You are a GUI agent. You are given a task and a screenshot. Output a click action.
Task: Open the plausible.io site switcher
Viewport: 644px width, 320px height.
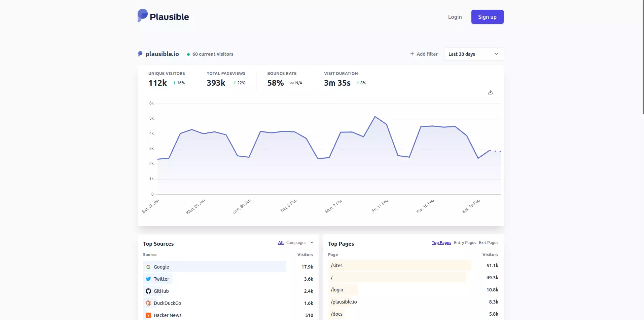pyautogui.click(x=158, y=54)
